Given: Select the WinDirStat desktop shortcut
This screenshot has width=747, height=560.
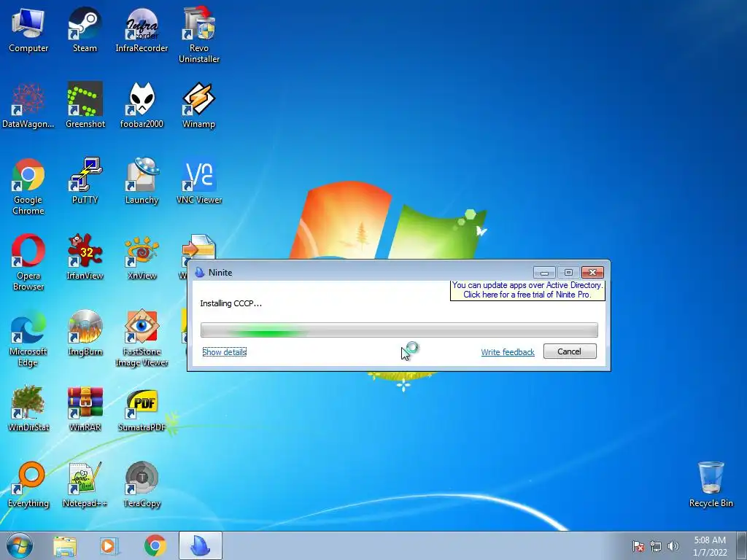Looking at the screenshot, I should 28,408.
